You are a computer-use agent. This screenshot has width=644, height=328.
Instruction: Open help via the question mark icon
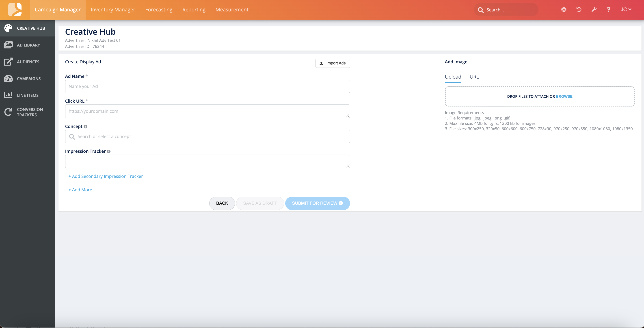(609, 9)
